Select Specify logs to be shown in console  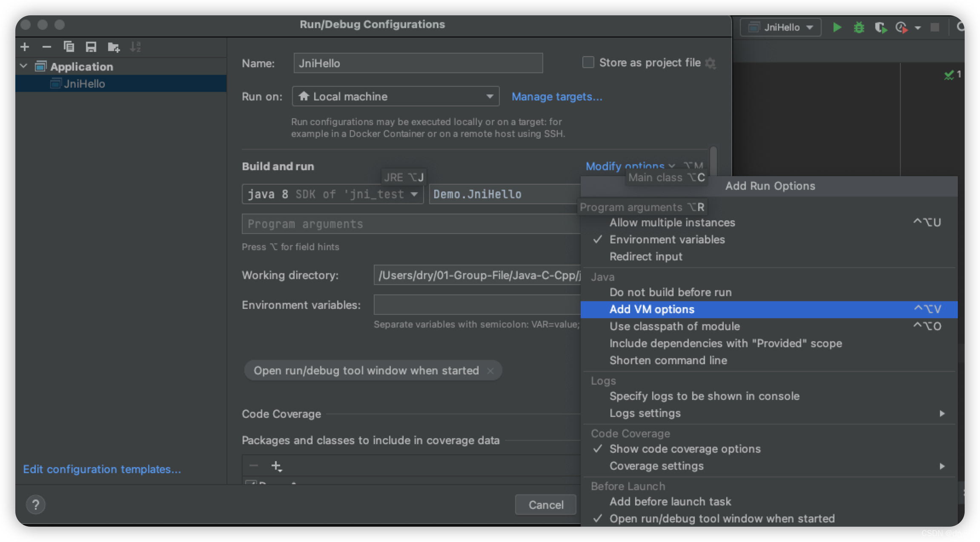(769, 396)
